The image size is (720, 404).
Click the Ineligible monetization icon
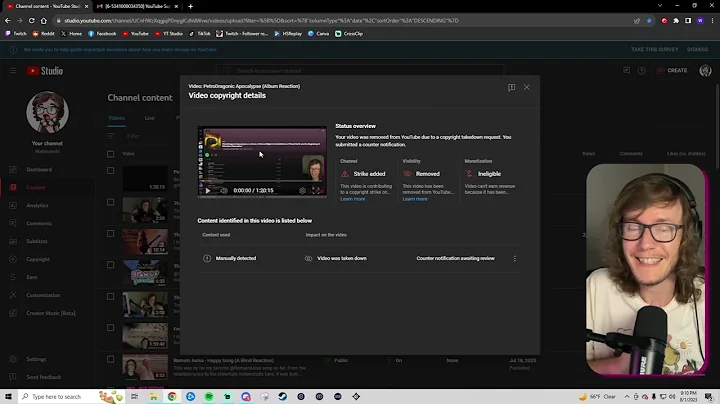click(469, 174)
